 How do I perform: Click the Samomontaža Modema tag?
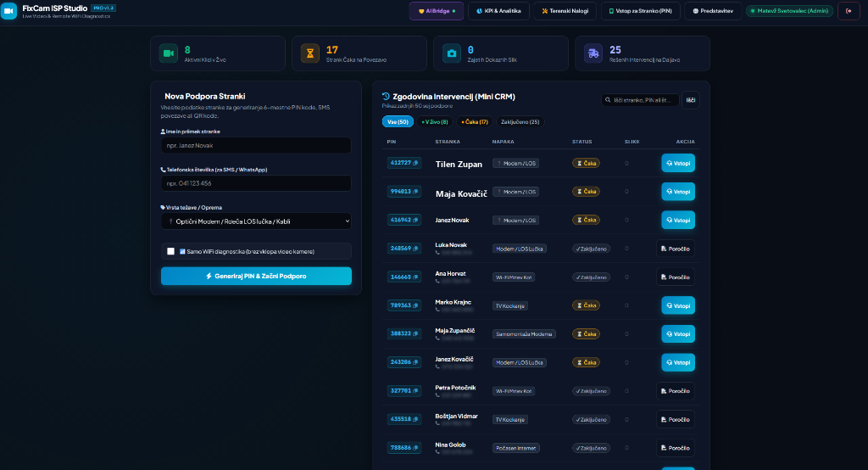tap(524, 334)
